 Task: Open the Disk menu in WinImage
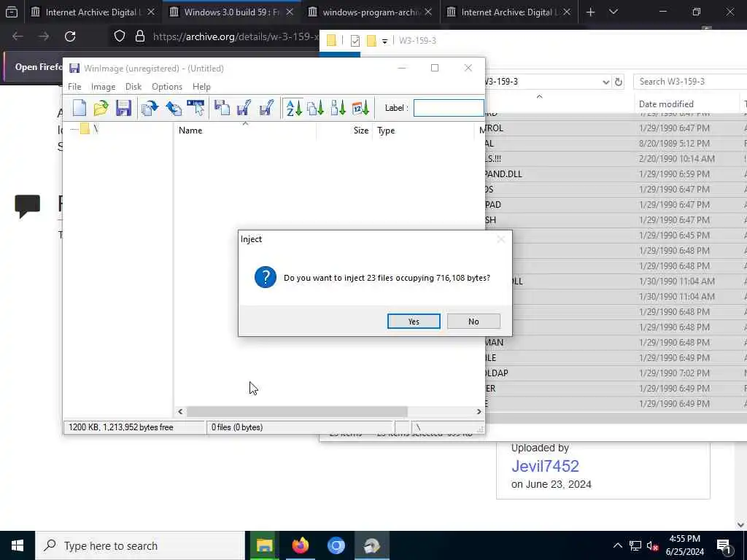click(133, 87)
